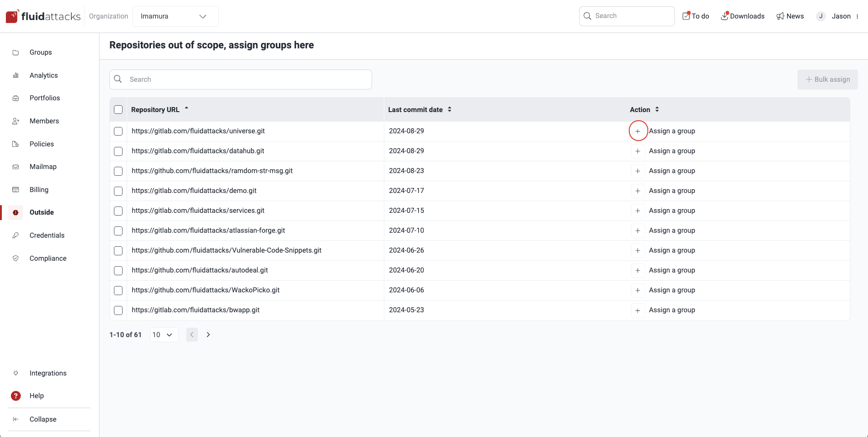Click the J user avatar
868x437 pixels.
pos(821,16)
